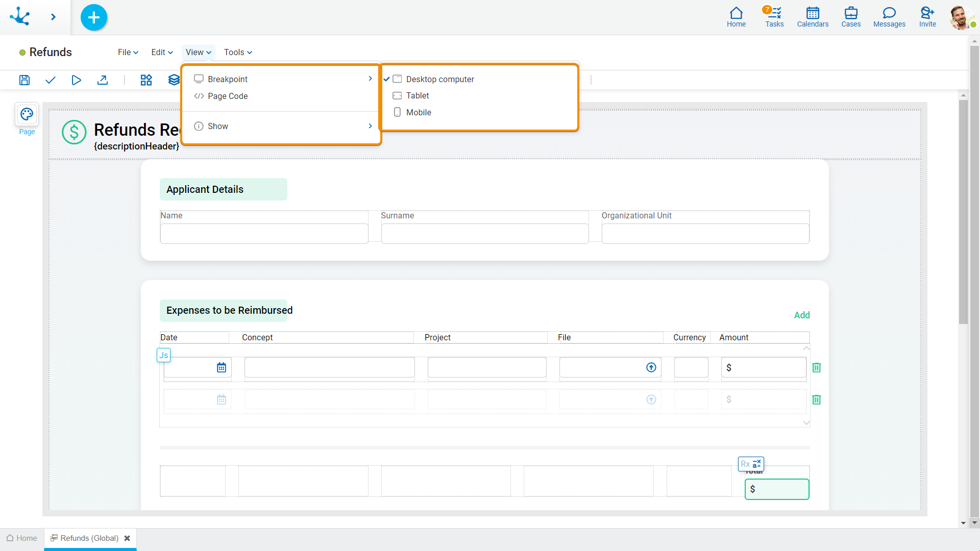Click first row Currency field
Screen dimensions: 980x551
pos(691,367)
